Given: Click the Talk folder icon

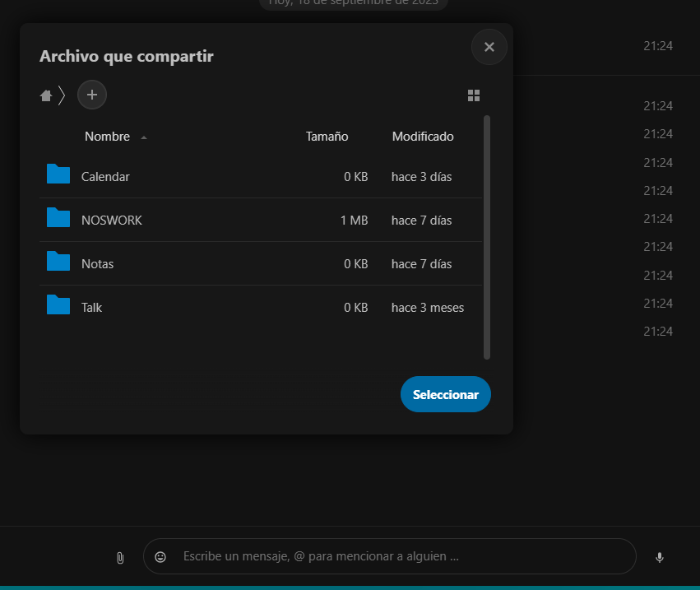Looking at the screenshot, I should tap(58, 304).
